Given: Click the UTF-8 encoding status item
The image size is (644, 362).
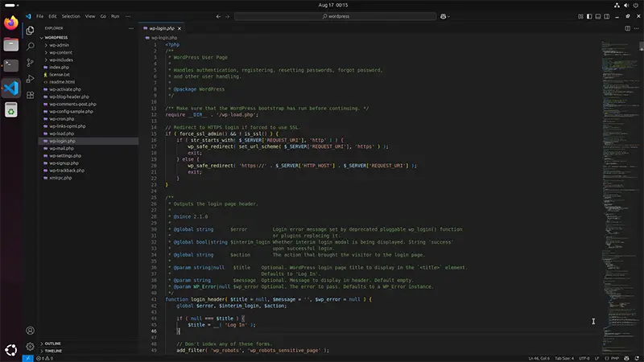Looking at the screenshot, I should 584,358.
